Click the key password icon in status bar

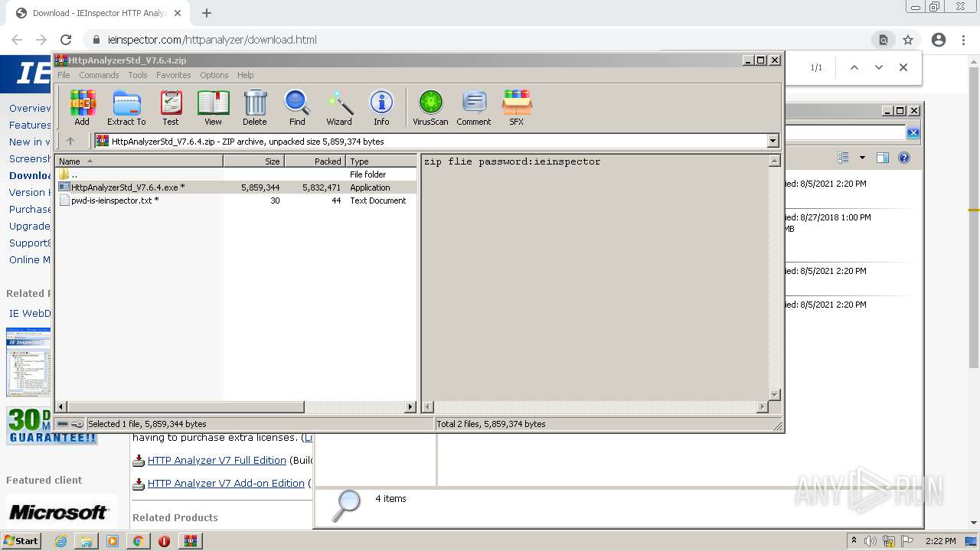coord(77,424)
